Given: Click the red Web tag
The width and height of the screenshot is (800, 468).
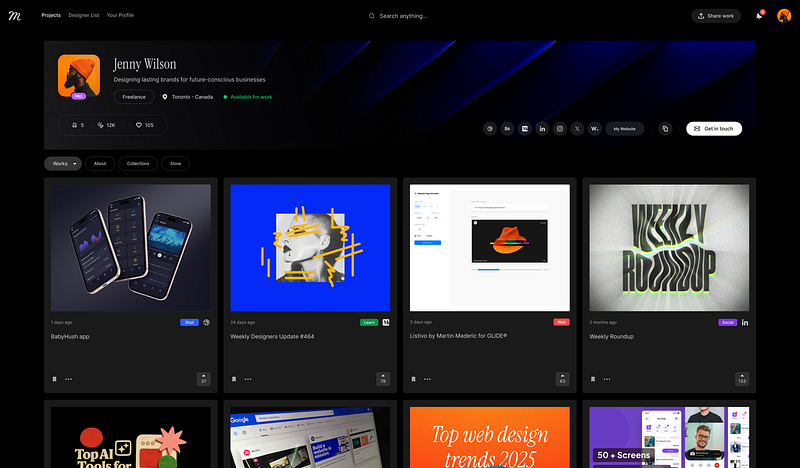Looking at the screenshot, I should point(562,322).
